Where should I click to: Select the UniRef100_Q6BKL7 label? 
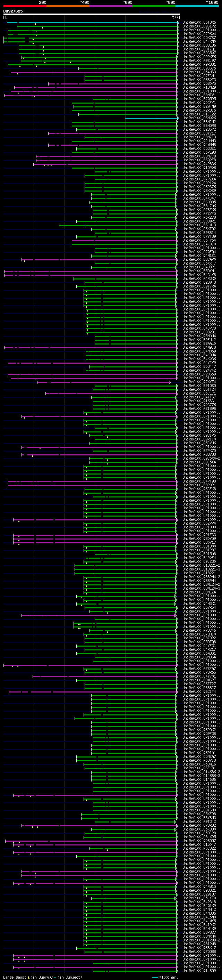coord(199,948)
